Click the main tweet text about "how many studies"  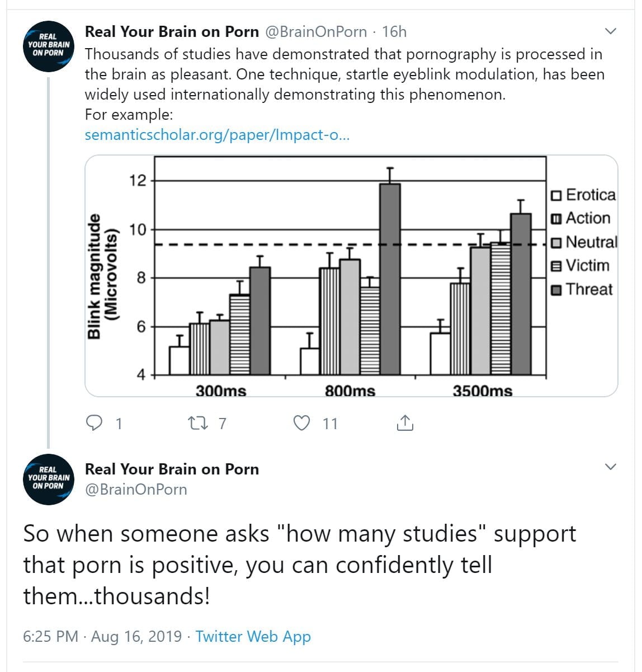coord(299,565)
